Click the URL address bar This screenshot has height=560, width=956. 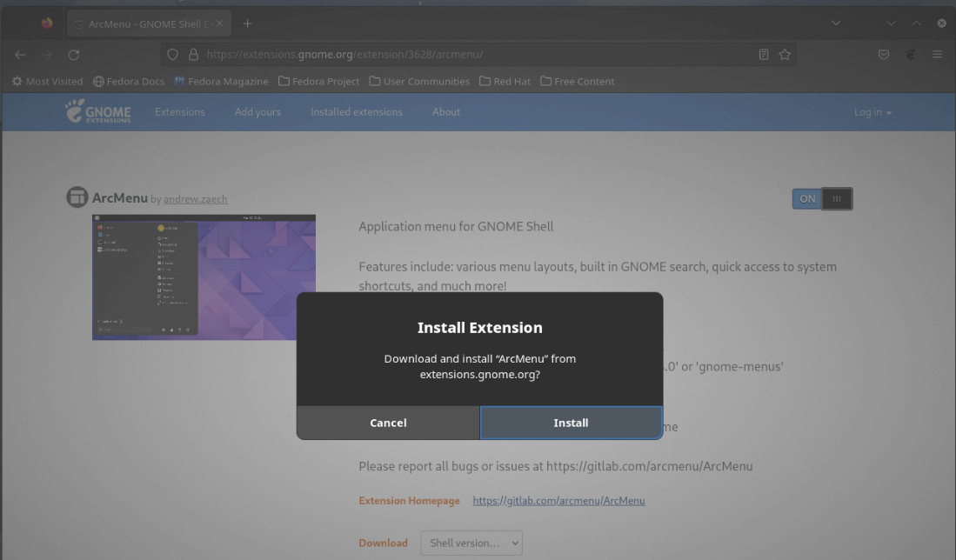[478, 54]
